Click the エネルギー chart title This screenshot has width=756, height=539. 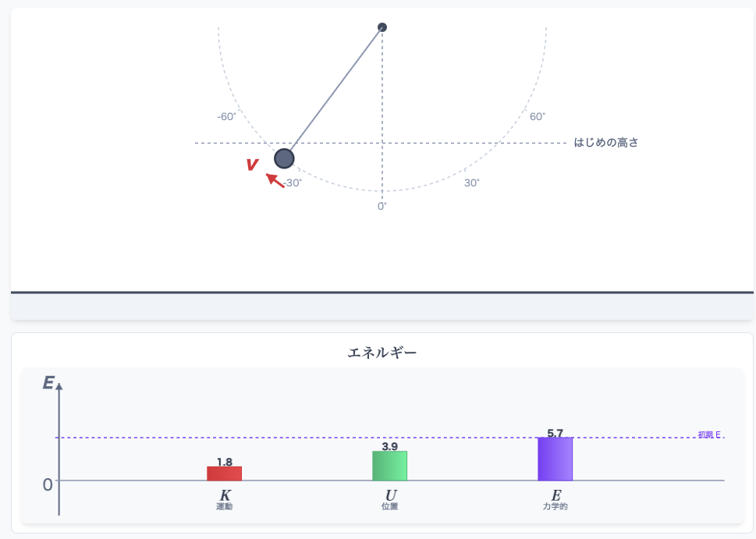pos(382,353)
